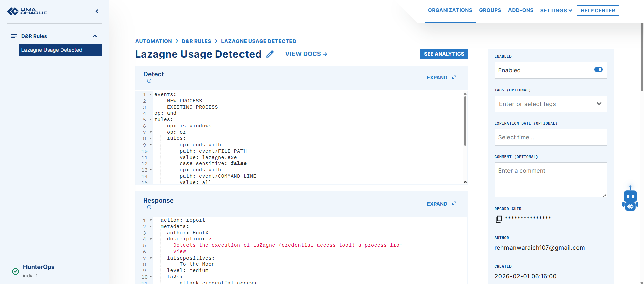Click the masked record GUID value
The width and height of the screenshot is (644, 284).
click(528, 218)
